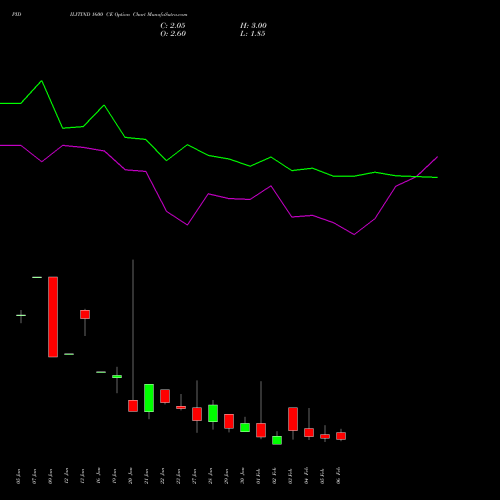The width and height of the screenshot is (500, 500).
Task: Select the red candle for 01 Feb
Action: point(261,430)
